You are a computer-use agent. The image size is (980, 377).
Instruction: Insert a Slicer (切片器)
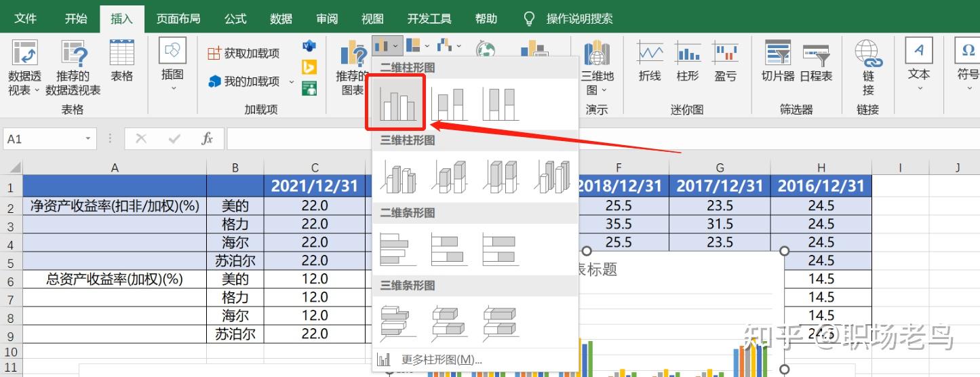[778, 61]
